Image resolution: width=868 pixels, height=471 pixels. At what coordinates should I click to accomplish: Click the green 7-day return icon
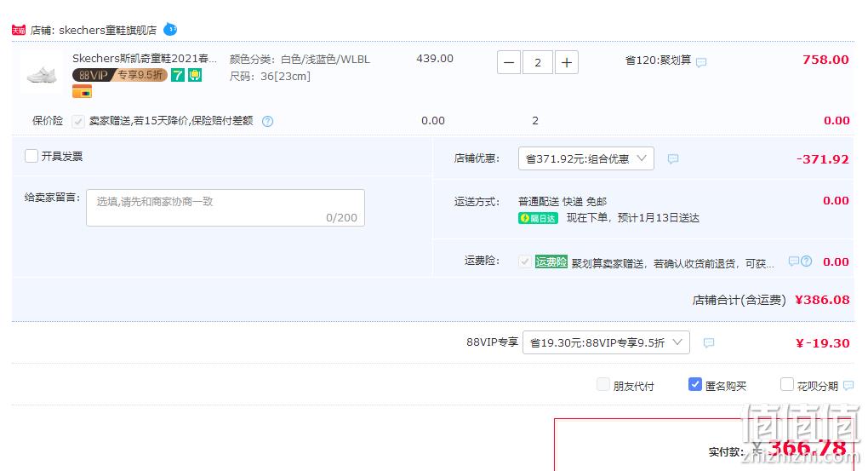(x=177, y=75)
